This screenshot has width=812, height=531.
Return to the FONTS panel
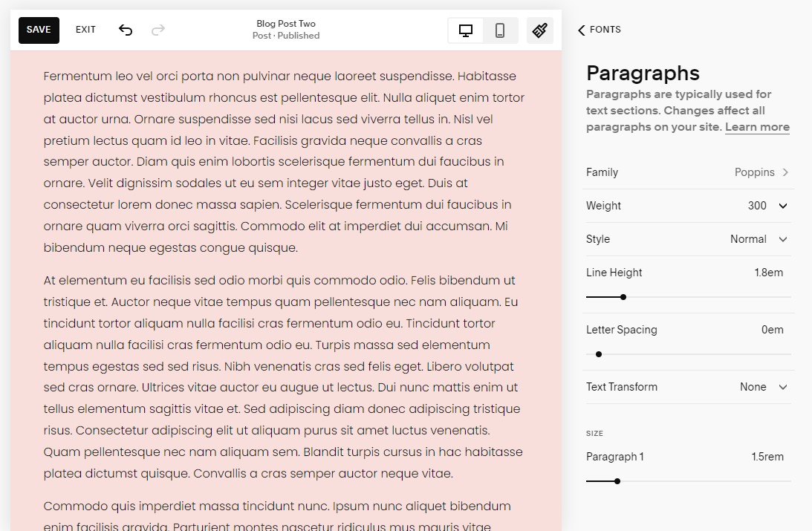point(600,30)
